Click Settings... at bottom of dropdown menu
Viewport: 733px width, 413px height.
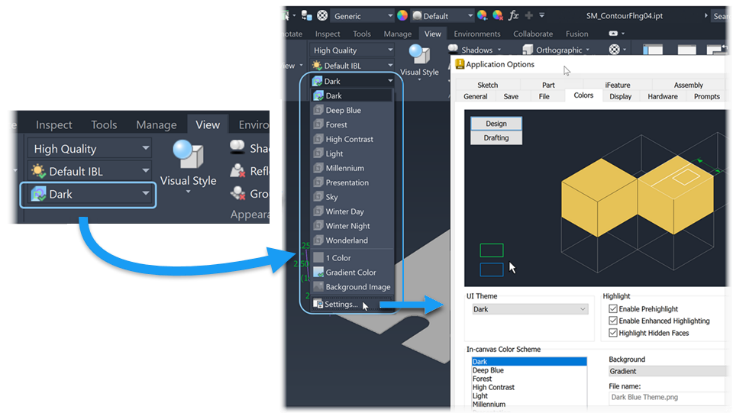(x=352, y=304)
